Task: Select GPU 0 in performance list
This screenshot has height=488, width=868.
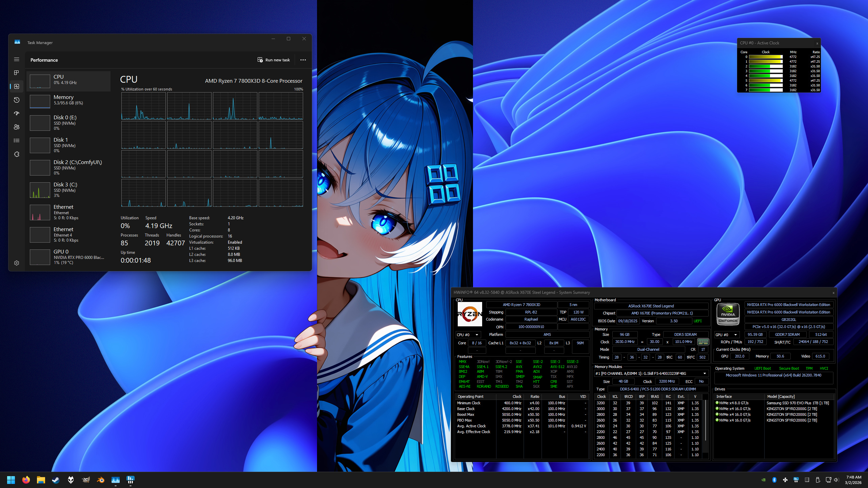Action: point(68,257)
